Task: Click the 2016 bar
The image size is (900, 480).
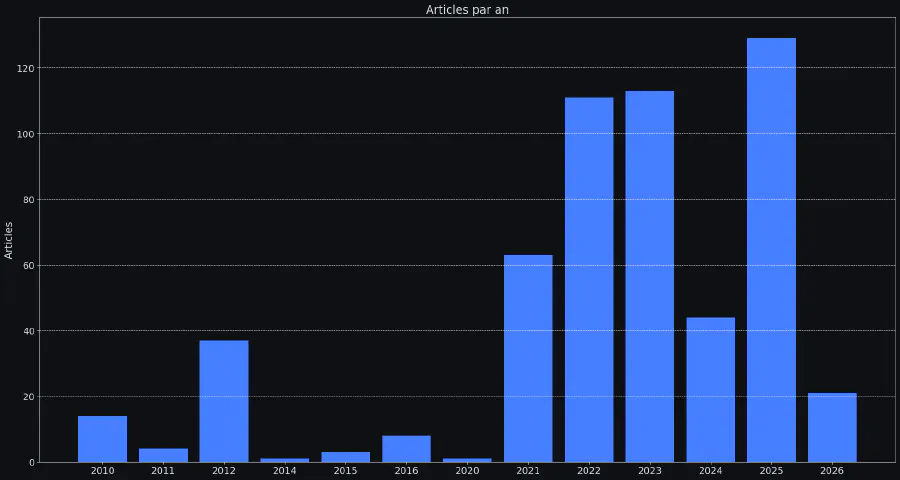Action: pyautogui.click(x=406, y=449)
